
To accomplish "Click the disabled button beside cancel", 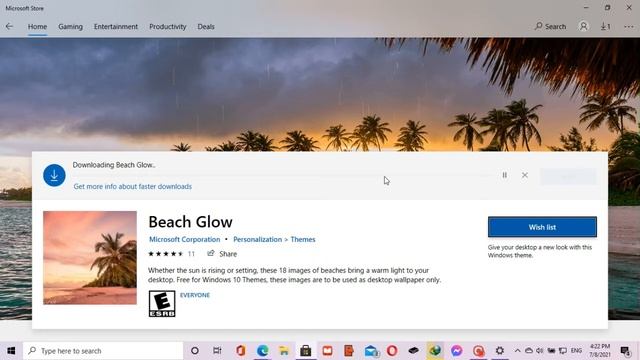I will [568, 176].
